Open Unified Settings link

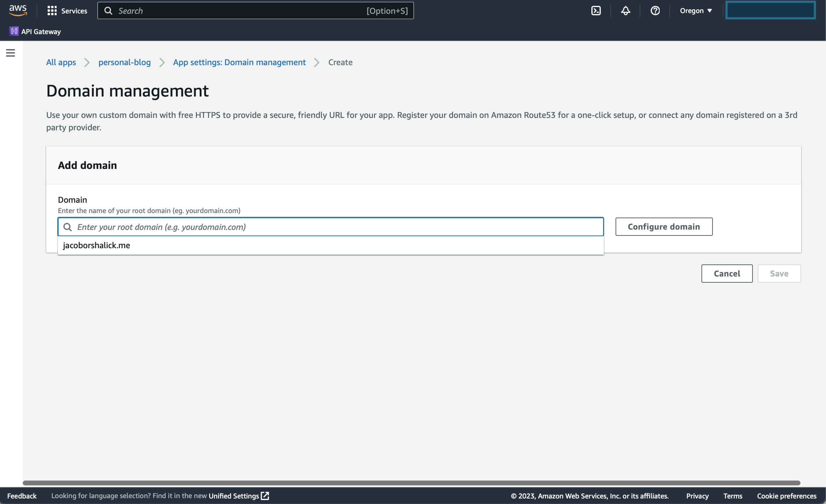point(239,496)
